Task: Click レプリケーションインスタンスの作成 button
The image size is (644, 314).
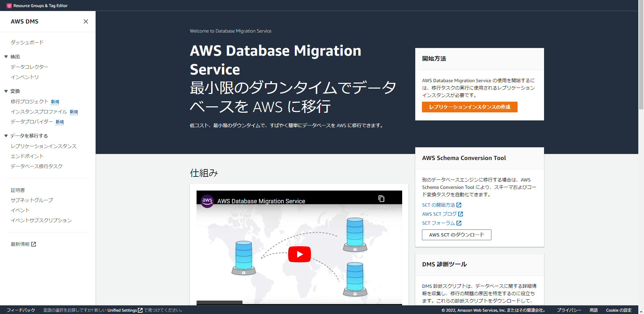Action: click(x=470, y=107)
